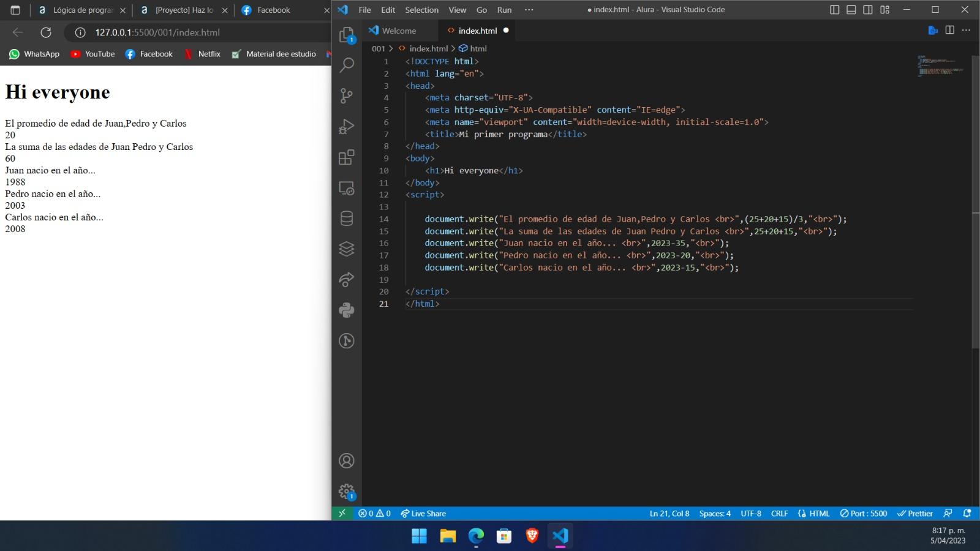The height and width of the screenshot is (551, 980).
Task: Open the View menu
Action: tap(457, 10)
